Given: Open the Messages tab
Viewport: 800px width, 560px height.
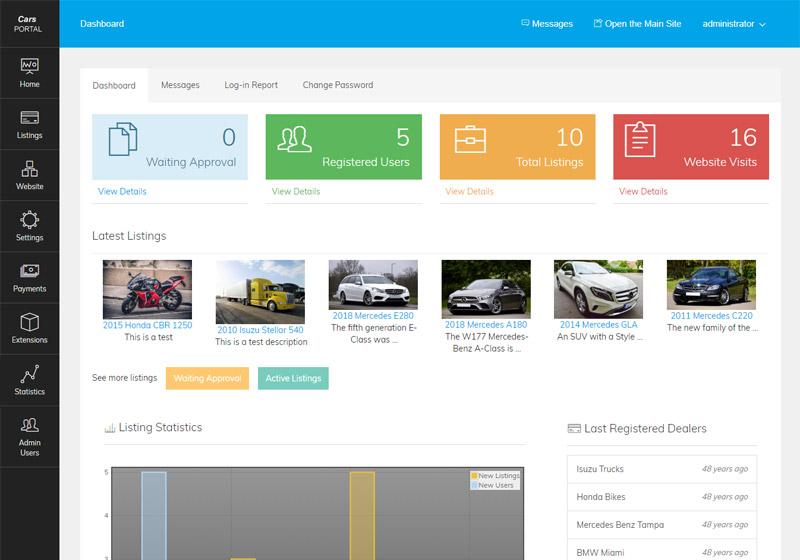Looking at the screenshot, I should point(180,85).
